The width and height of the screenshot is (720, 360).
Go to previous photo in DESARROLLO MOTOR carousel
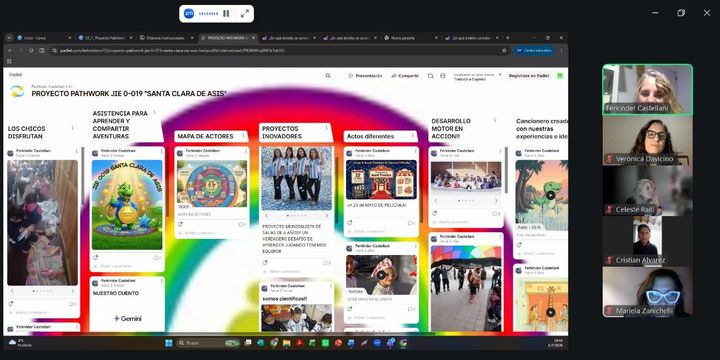pyautogui.click(x=436, y=201)
